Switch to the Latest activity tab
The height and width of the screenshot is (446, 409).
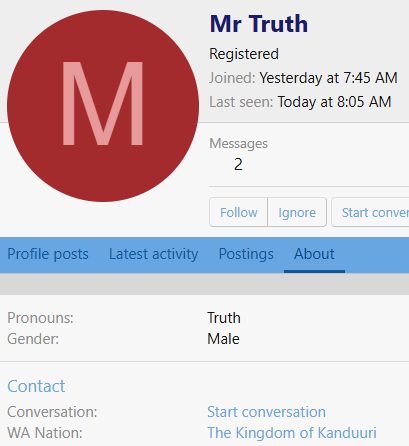coord(154,254)
